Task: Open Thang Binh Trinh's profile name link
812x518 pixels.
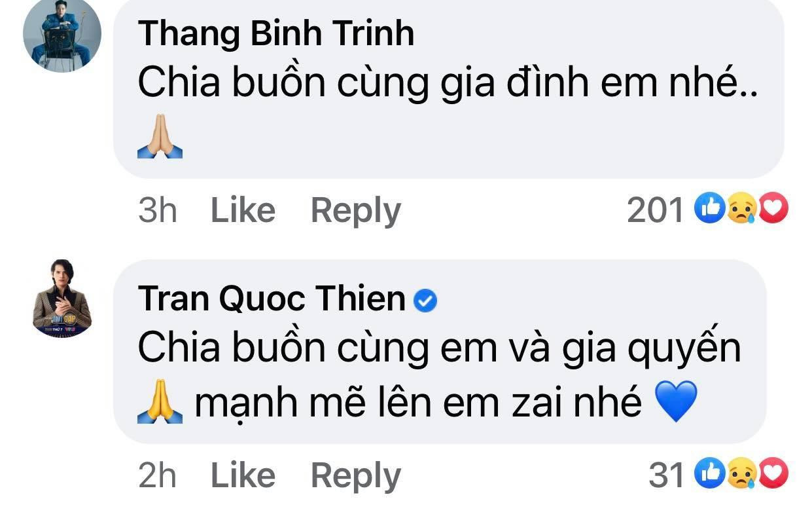Action: coord(275,32)
